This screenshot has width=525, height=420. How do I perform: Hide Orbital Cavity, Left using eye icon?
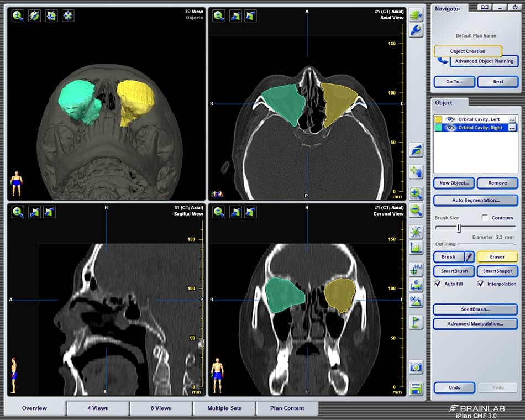[x=451, y=119]
